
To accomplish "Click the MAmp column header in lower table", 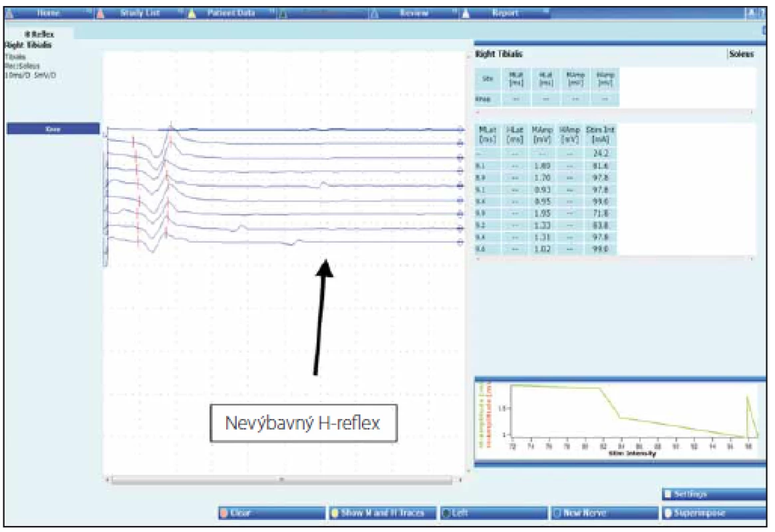I will tap(542, 134).
